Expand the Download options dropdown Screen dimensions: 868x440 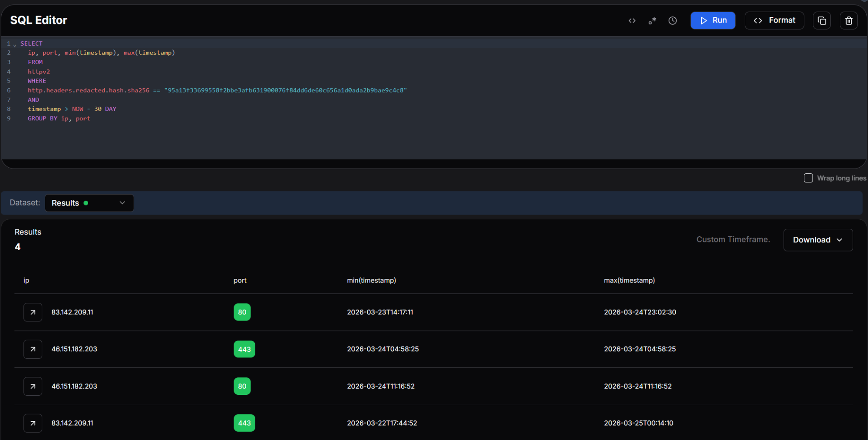[818, 240]
